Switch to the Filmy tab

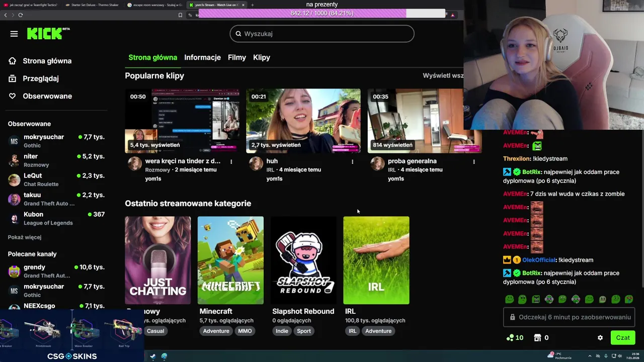click(x=237, y=57)
